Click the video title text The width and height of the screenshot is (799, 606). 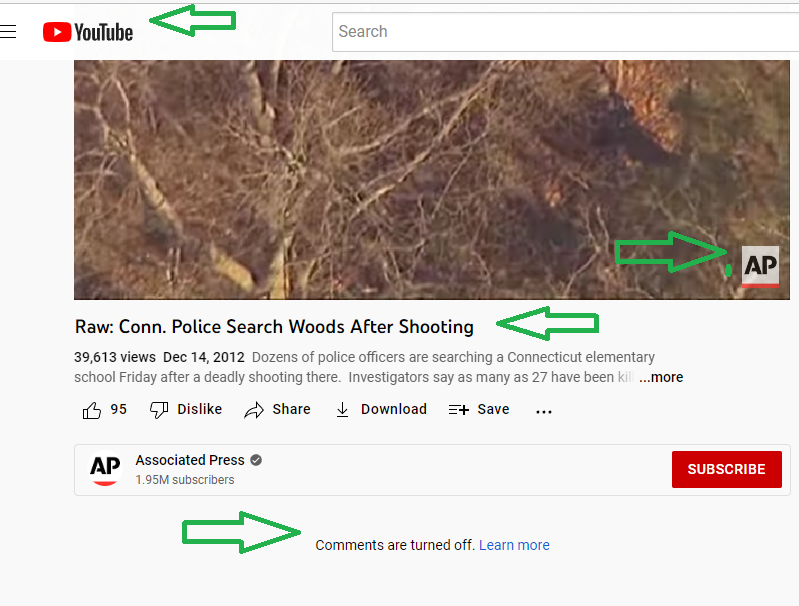coord(274,327)
